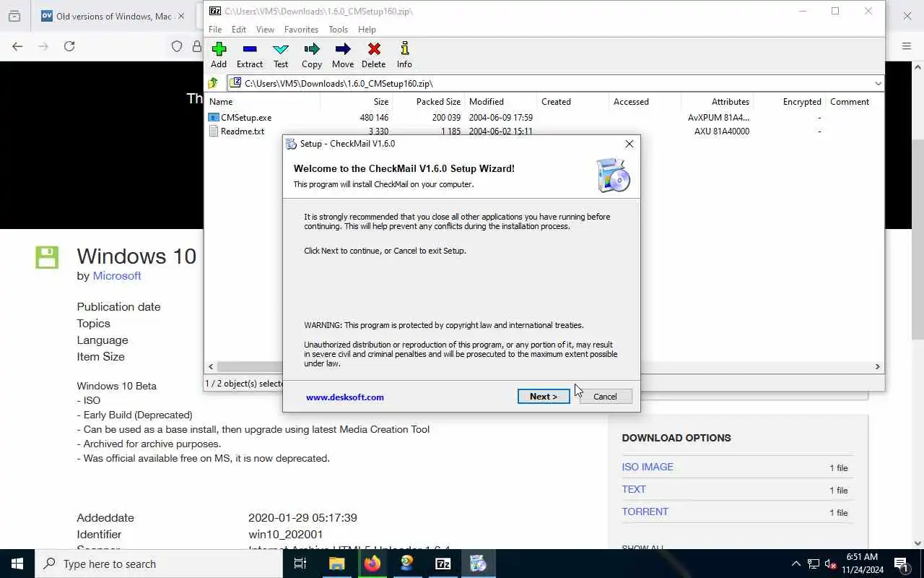Screen dimensions: 924x578
Task: Cancel the CheckMail Setup wizard
Action: point(605,396)
